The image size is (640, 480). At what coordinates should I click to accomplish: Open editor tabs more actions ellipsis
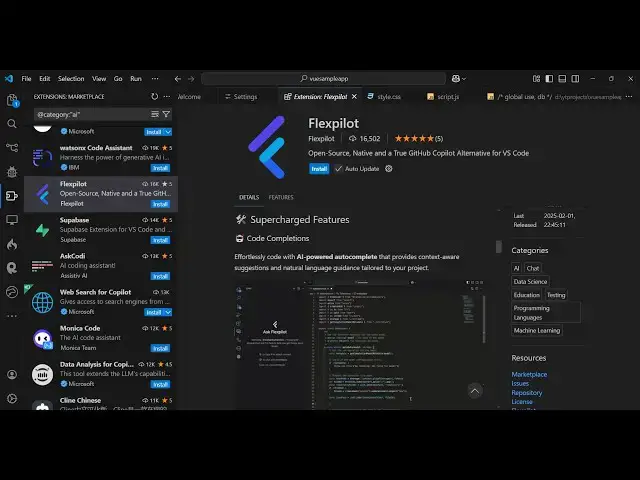pyautogui.click(x=629, y=97)
